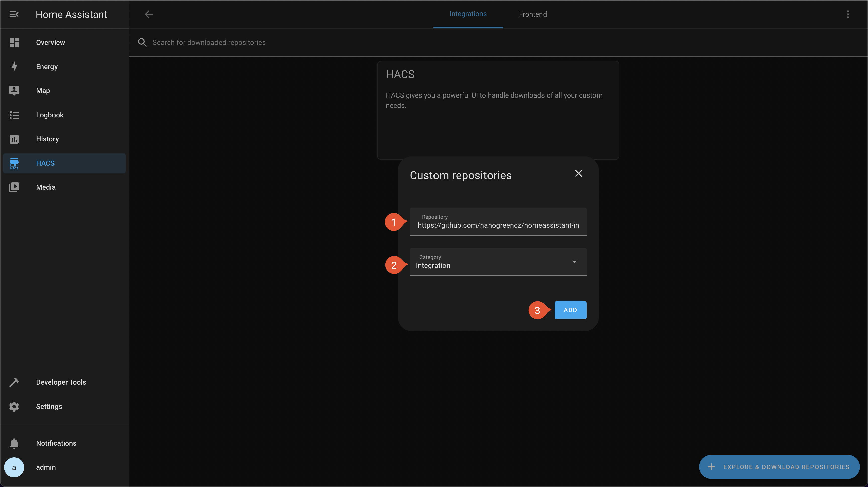Open Media via play icon
This screenshot has height=487, width=868.
click(x=14, y=187)
